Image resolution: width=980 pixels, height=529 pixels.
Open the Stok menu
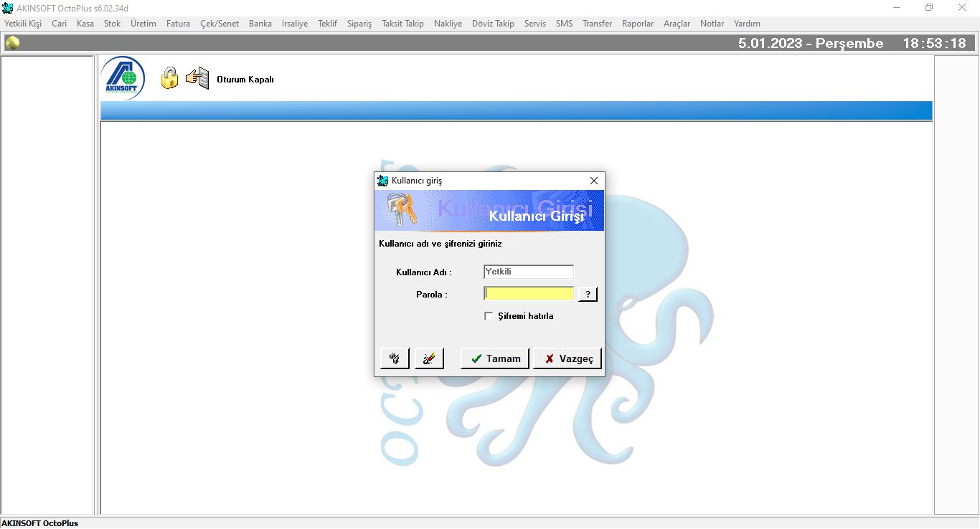[112, 24]
